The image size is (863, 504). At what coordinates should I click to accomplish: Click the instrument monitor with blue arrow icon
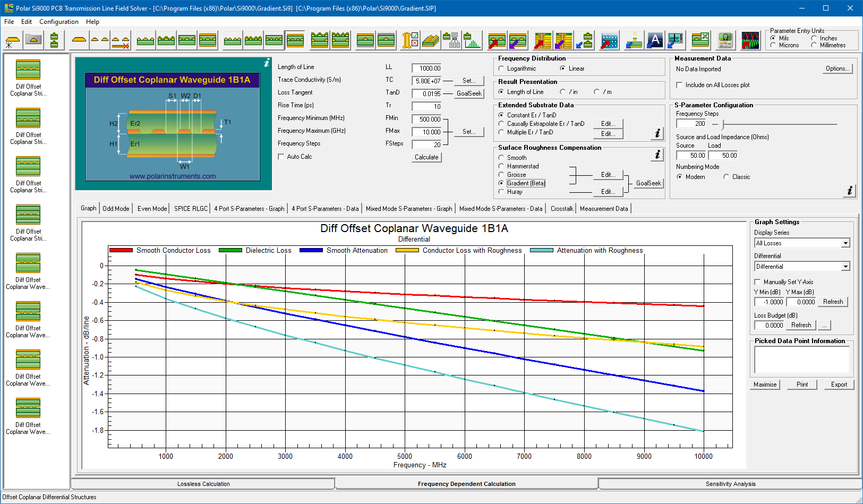676,40
